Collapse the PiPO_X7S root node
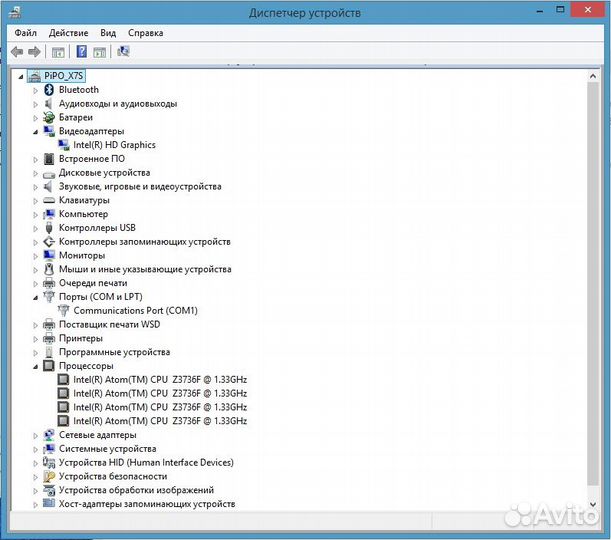 click(x=21, y=77)
